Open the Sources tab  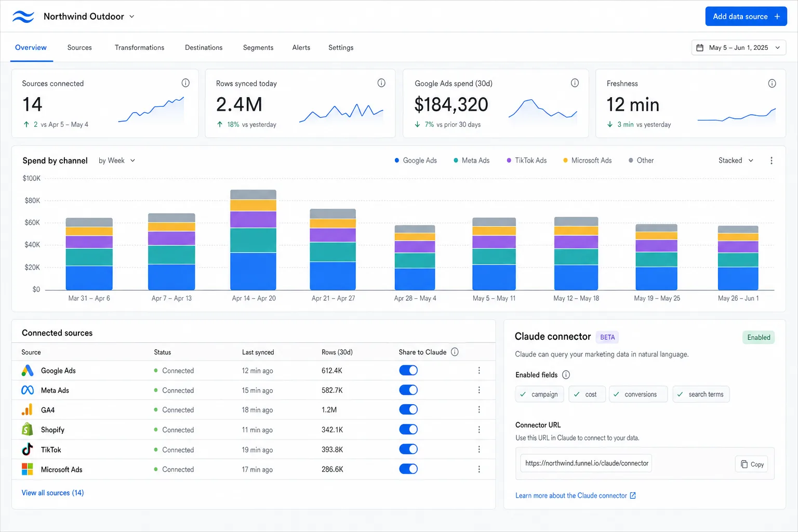coord(79,48)
